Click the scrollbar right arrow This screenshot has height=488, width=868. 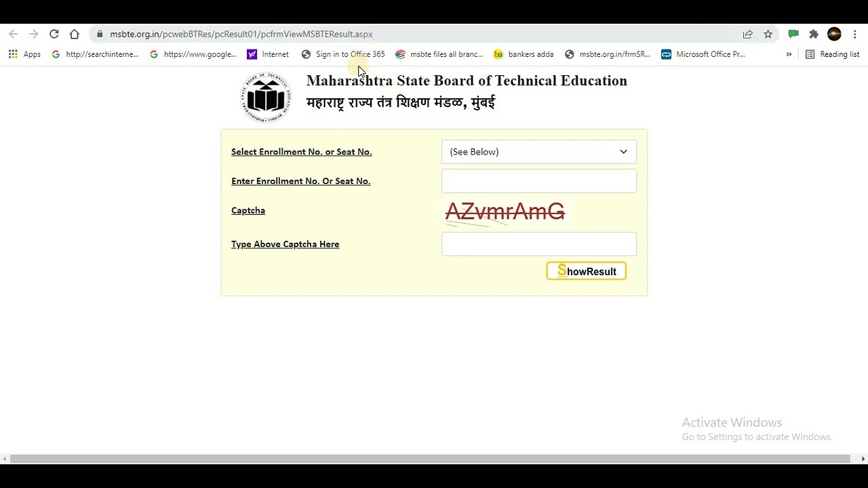pos(863,459)
